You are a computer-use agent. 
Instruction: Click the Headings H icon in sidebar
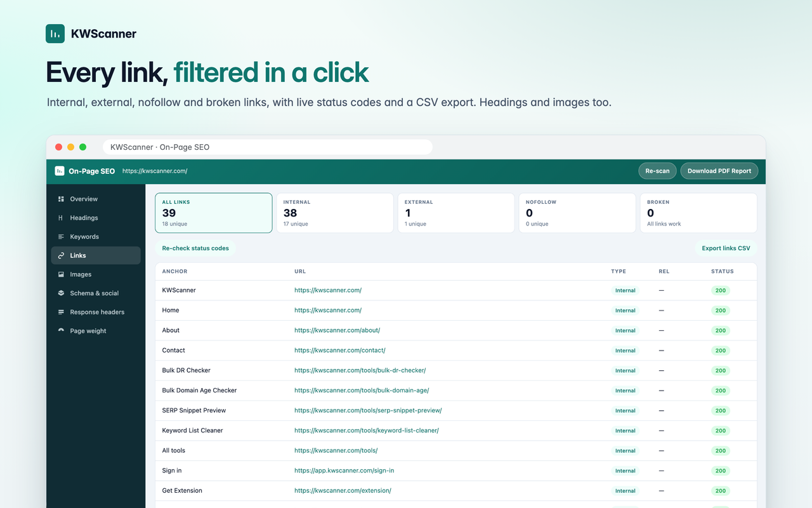click(x=61, y=218)
